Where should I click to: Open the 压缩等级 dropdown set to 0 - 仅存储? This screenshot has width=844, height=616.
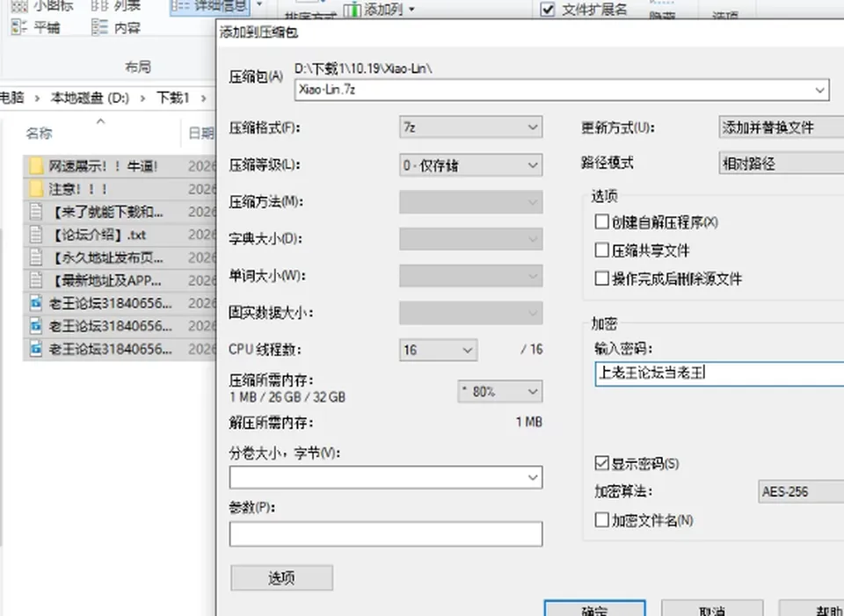pos(471,165)
